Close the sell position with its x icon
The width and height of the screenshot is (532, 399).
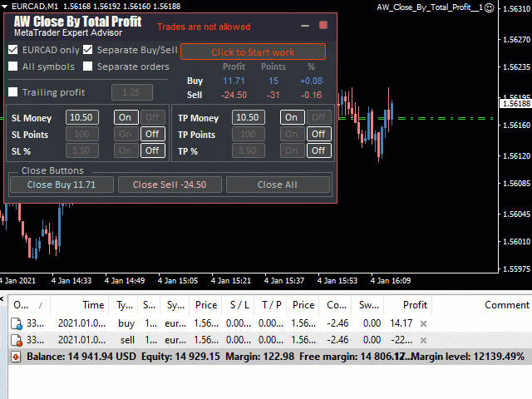(x=423, y=340)
